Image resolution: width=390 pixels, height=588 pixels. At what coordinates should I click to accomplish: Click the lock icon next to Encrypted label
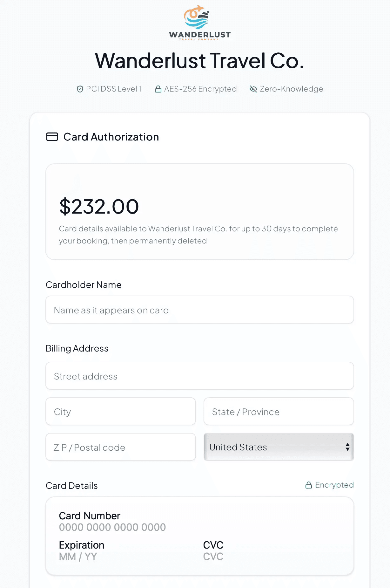[x=308, y=485]
